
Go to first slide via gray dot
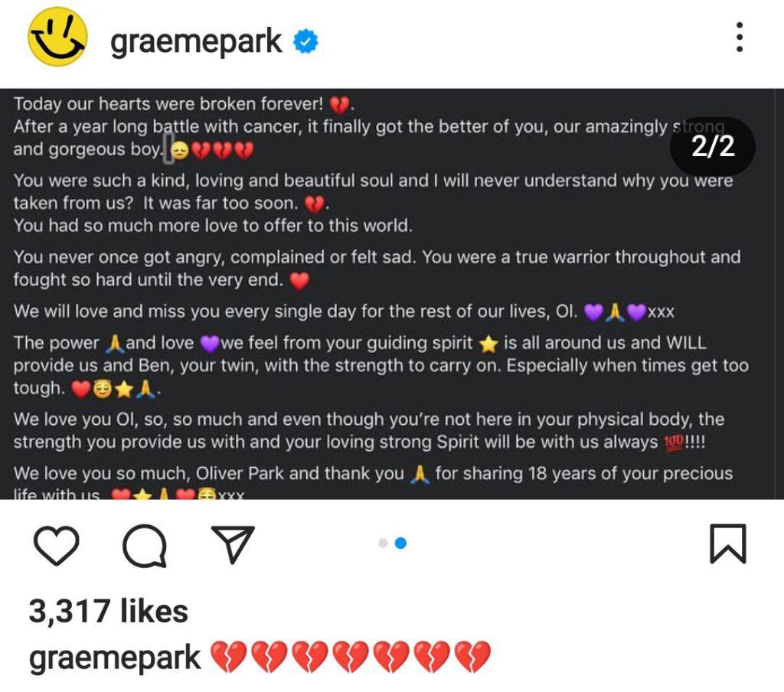(383, 543)
